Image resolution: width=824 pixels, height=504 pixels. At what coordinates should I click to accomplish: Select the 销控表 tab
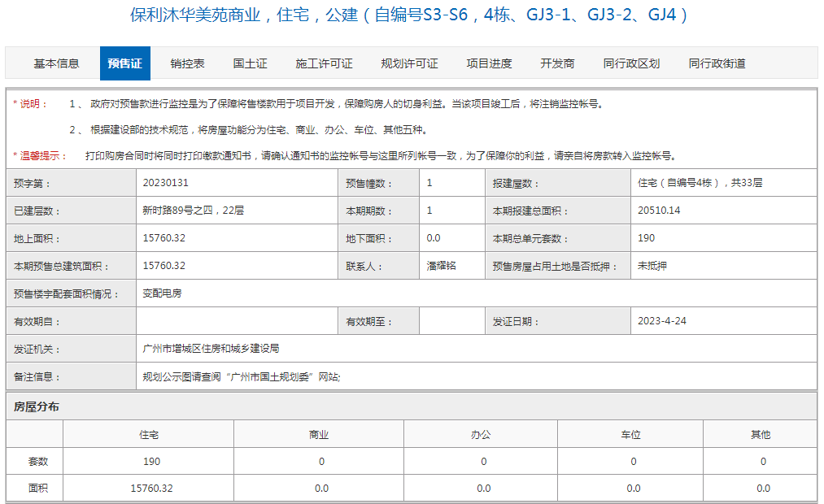click(187, 63)
